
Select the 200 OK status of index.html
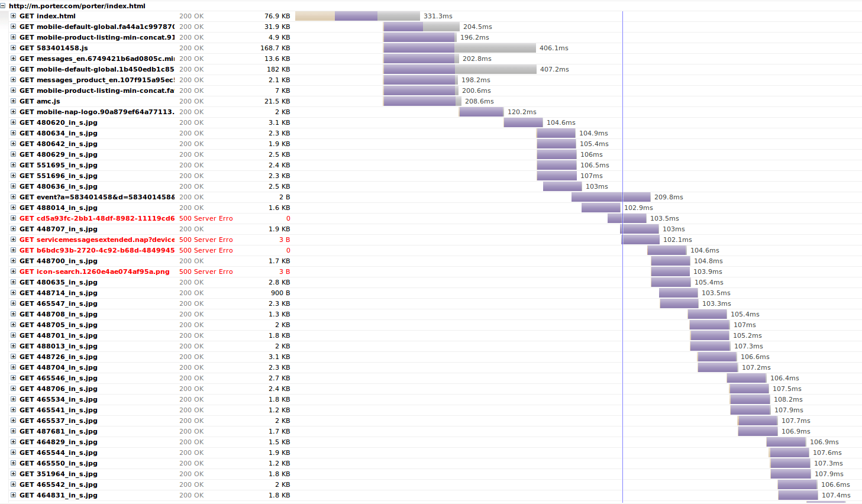(x=191, y=16)
